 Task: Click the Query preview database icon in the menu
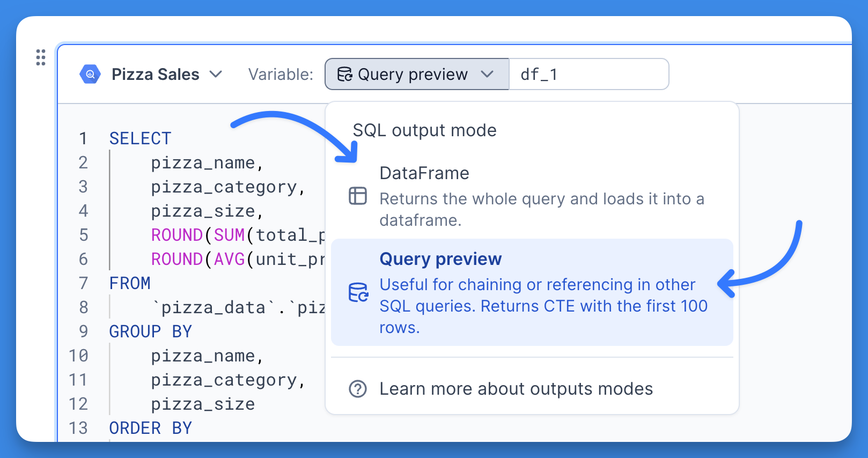click(x=358, y=292)
